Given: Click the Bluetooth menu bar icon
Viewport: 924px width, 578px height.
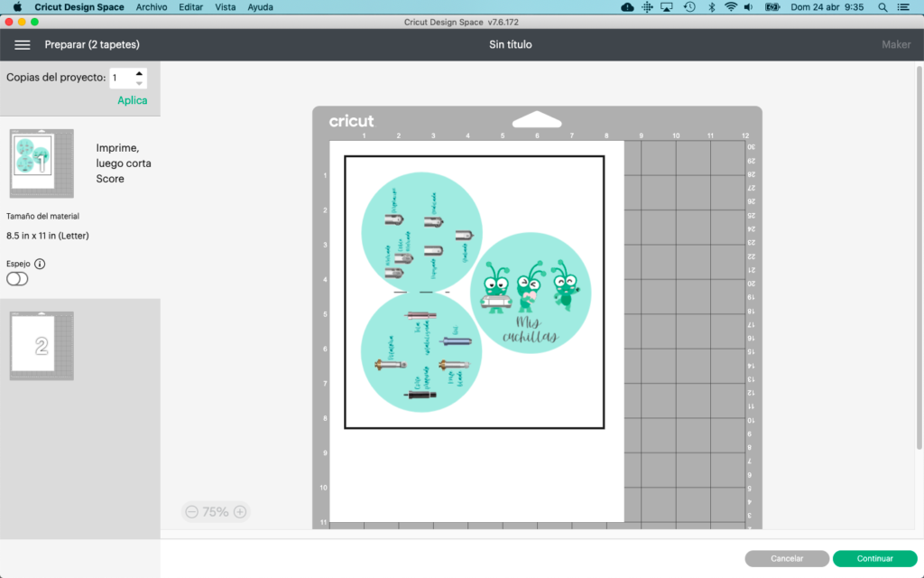Looking at the screenshot, I should point(711,7).
